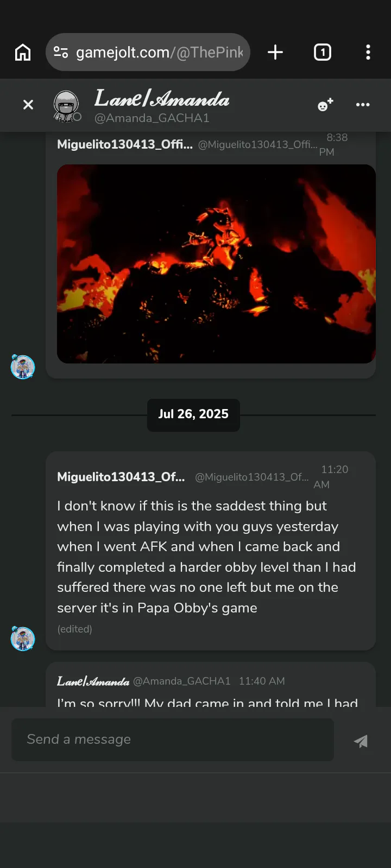The height and width of the screenshot is (868, 391).
Task: Tap Miguelito's avatar beside the image message
Action: pyautogui.click(x=23, y=367)
